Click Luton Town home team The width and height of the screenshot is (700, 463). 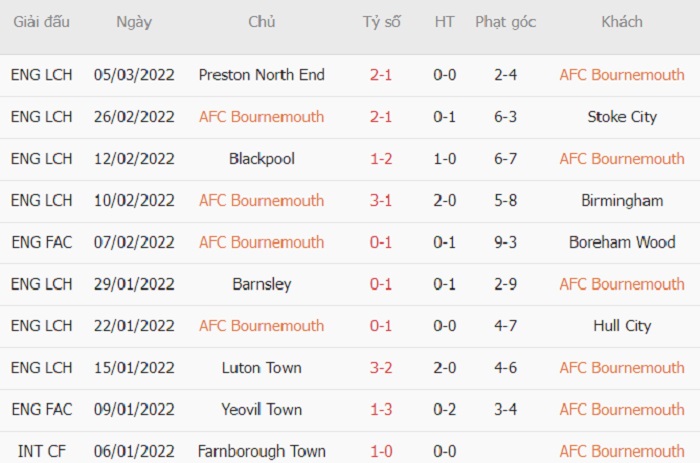point(262,367)
